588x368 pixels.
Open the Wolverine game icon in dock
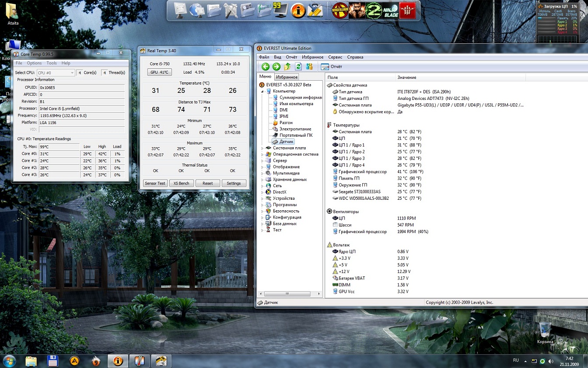(357, 11)
